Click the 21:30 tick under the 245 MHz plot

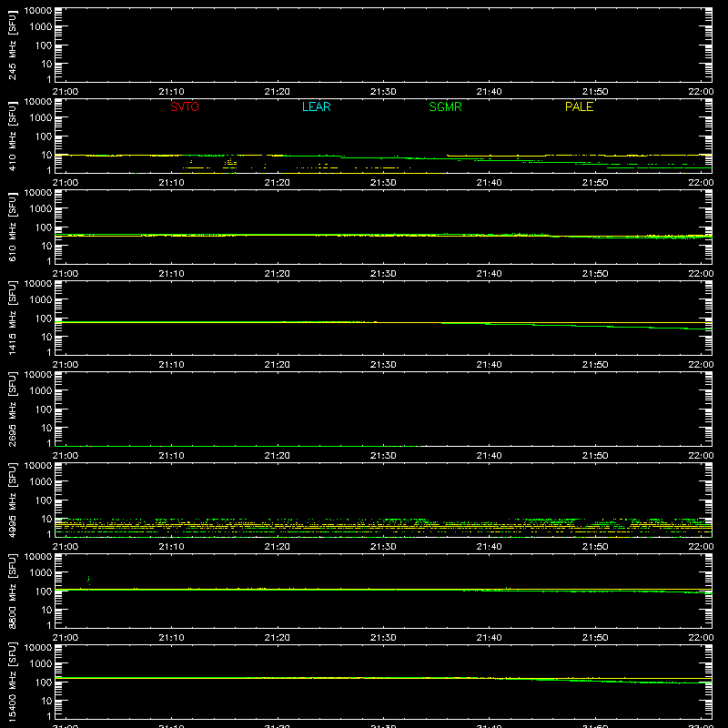(383, 92)
